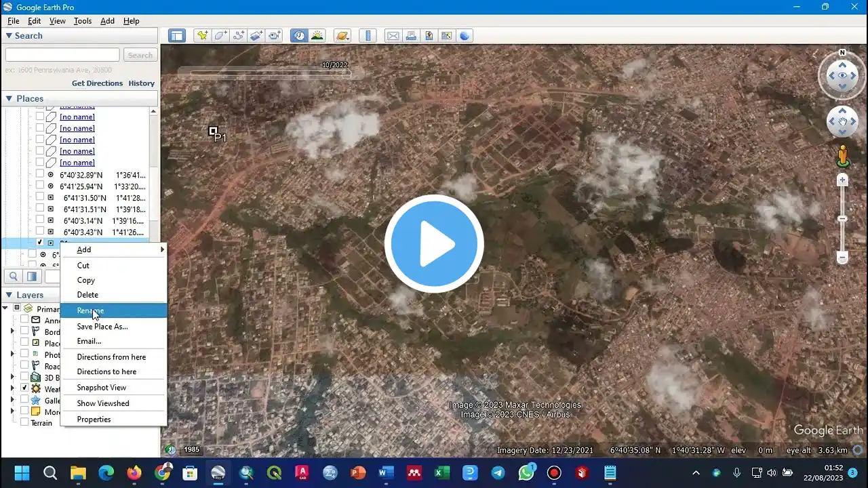Viewport: 868px width, 488px height.
Task: Click the Look joystick compass ring
Action: click(x=842, y=76)
